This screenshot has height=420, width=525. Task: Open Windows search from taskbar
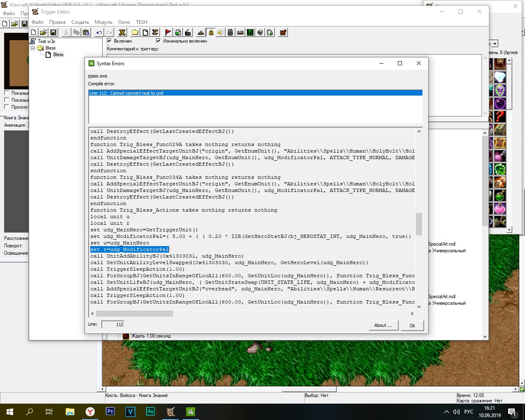30,412
